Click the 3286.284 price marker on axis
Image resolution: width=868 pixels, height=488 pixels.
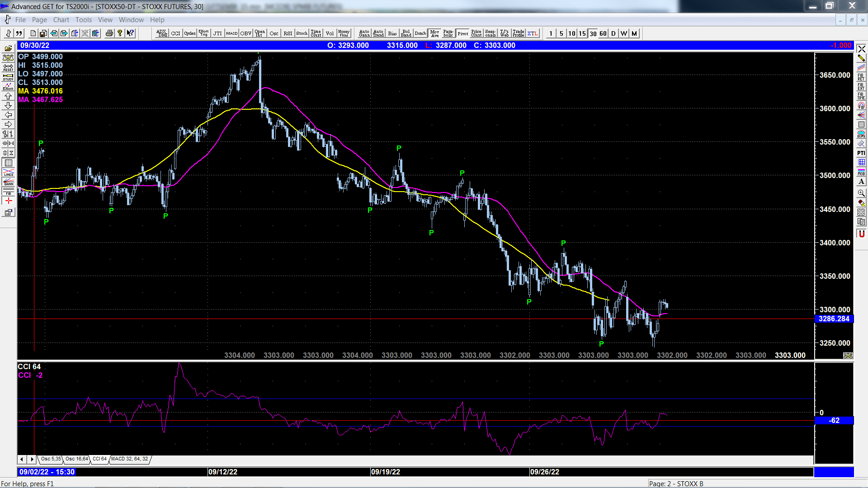(834, 319)
